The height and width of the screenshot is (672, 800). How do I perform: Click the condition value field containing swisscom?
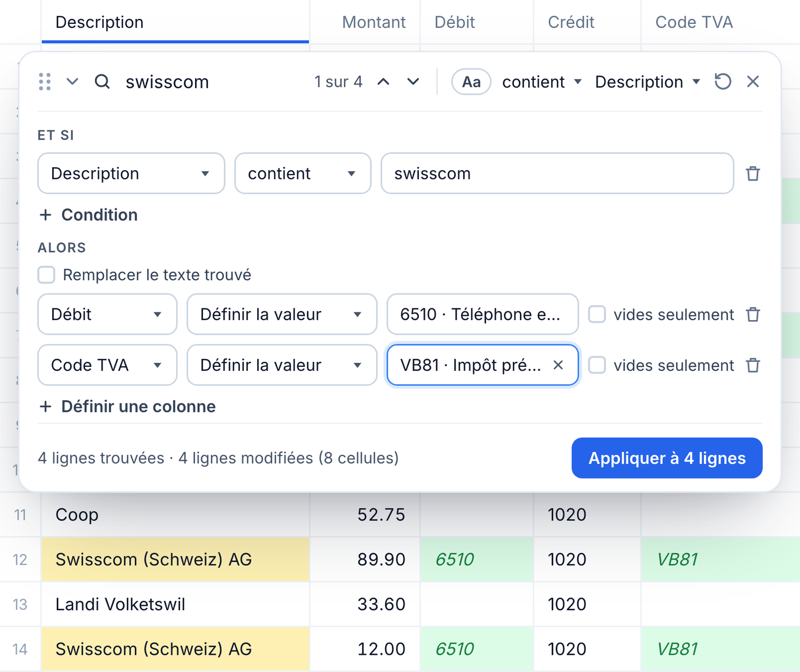coord(557,173)
